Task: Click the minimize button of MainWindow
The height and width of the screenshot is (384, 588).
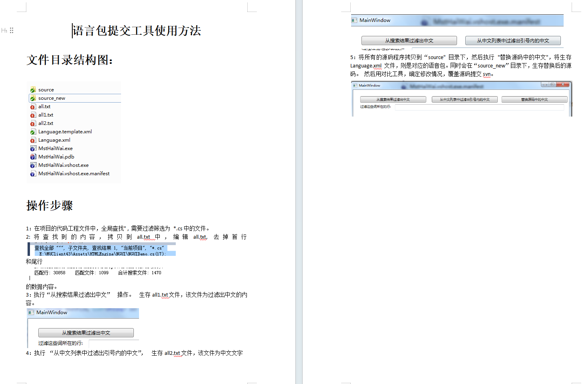Action: tap(545, 84)
